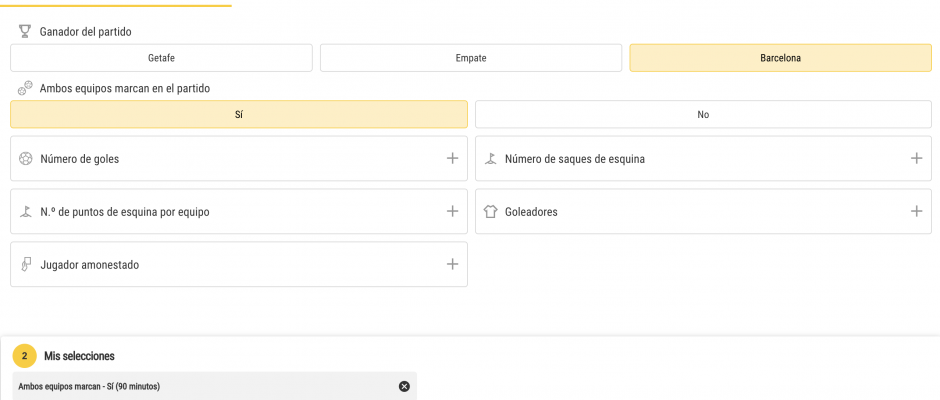940x400 pixels.
Task: Deselect Barcelona as match winner
Action: (x=780, y=58)
